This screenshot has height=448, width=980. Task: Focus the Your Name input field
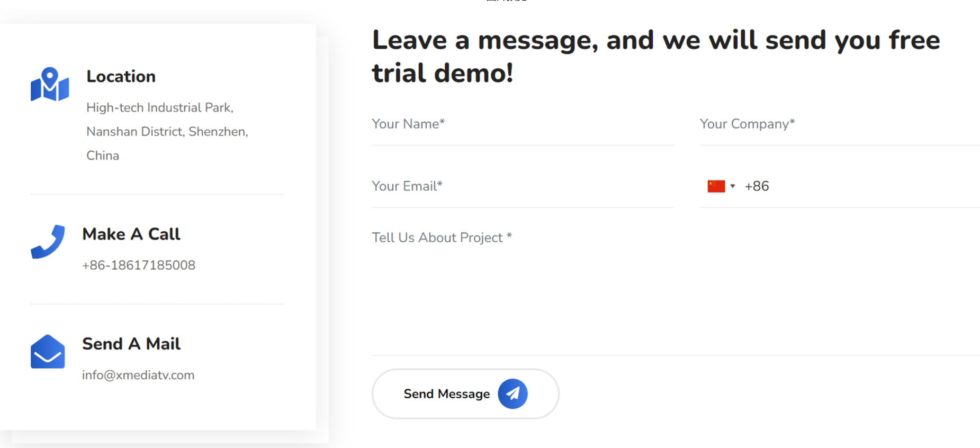pyautogui.click(x=522, y=124)
